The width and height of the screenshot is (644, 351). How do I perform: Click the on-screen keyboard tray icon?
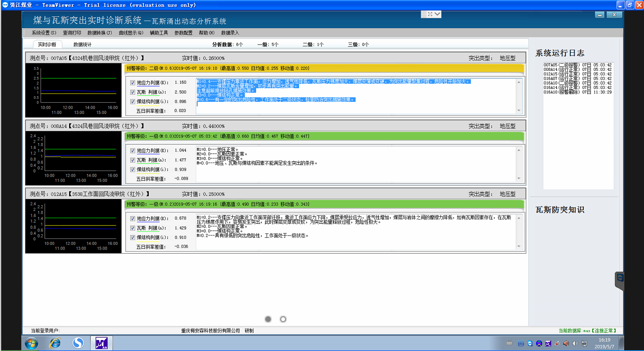point(509,343)
